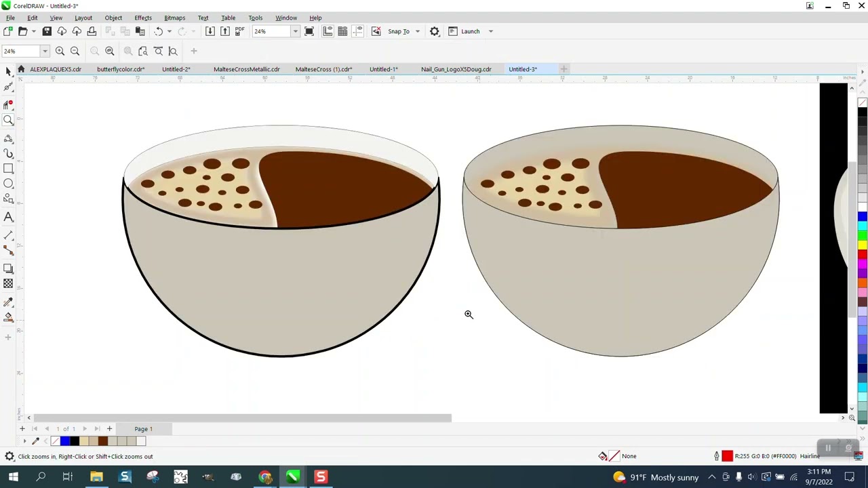This screenshot has height=488, width=868.
Task: Select the Rectangle tool
Action: click(8, 168)
